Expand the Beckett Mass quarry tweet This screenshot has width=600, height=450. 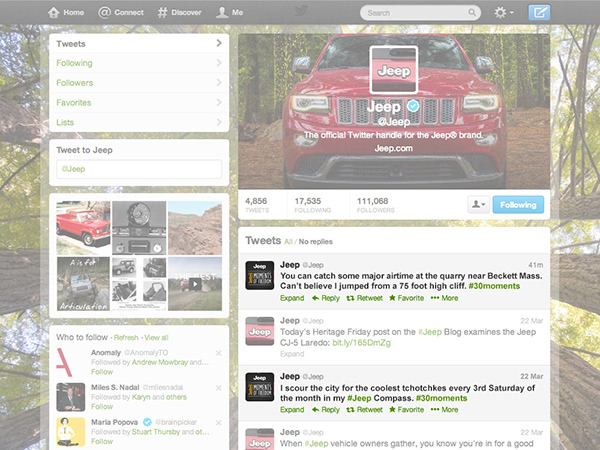pyautogui.click(x=292, y=298)
